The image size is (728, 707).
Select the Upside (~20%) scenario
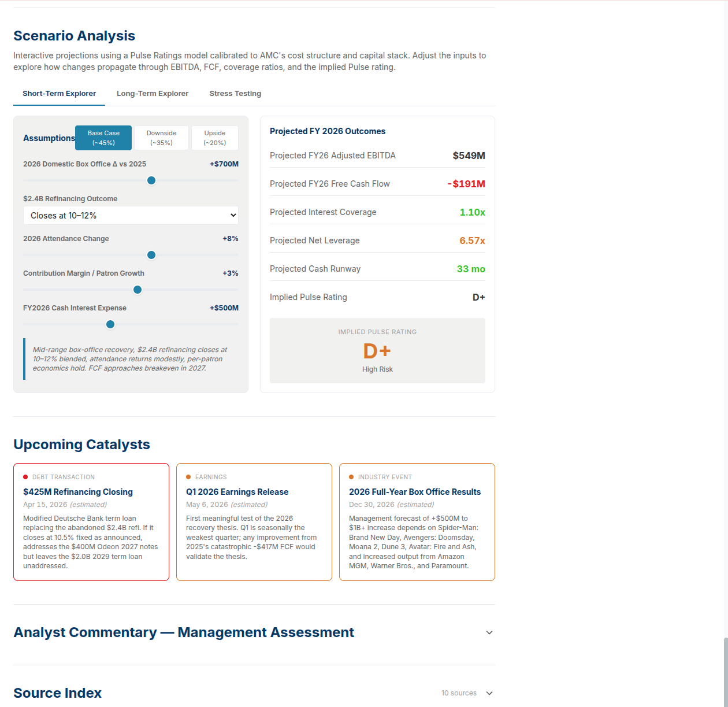click(x=215, y=138)
